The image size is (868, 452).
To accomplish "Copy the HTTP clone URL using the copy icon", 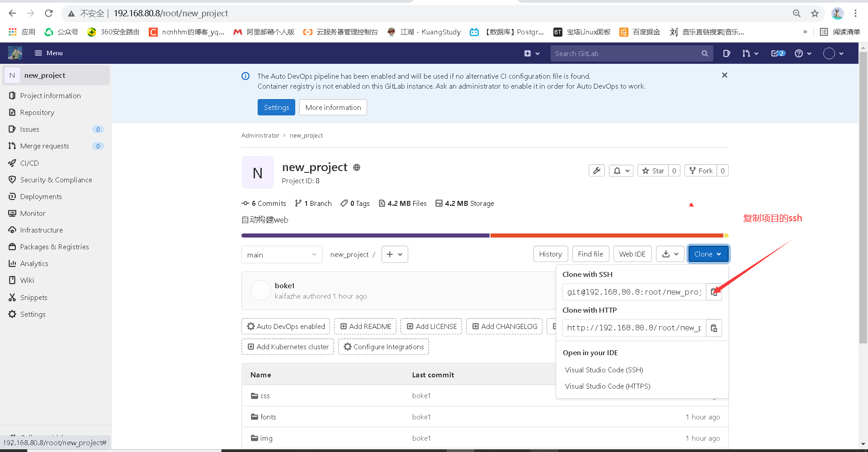I will point(714,328).
